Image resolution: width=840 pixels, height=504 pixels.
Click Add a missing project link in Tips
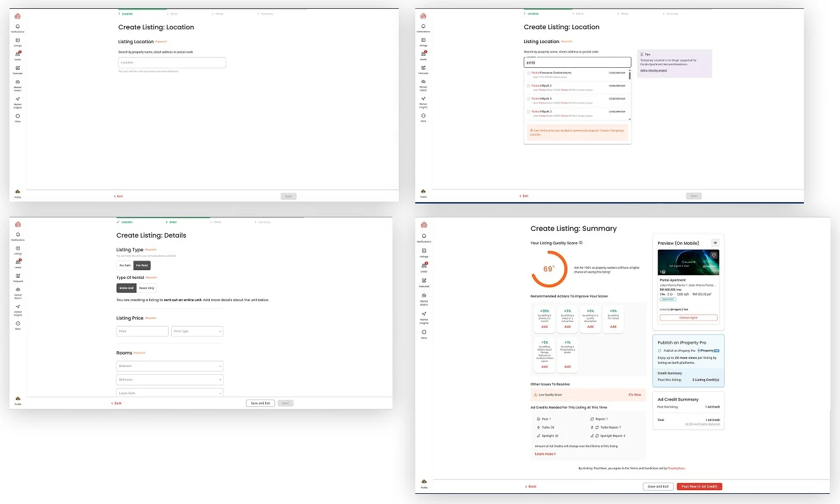coord(654,70)
